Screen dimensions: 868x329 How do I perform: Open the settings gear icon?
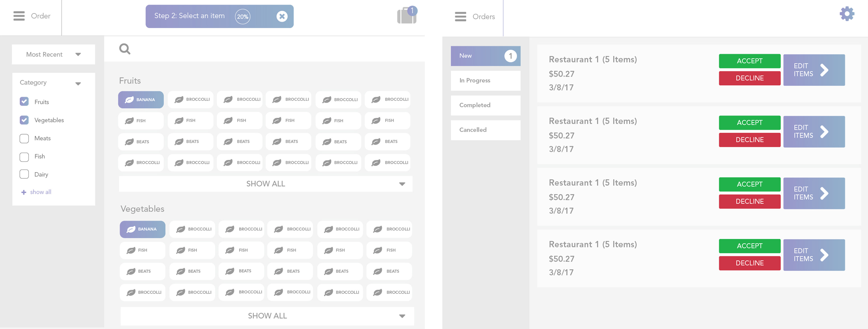tap(847, 14)
